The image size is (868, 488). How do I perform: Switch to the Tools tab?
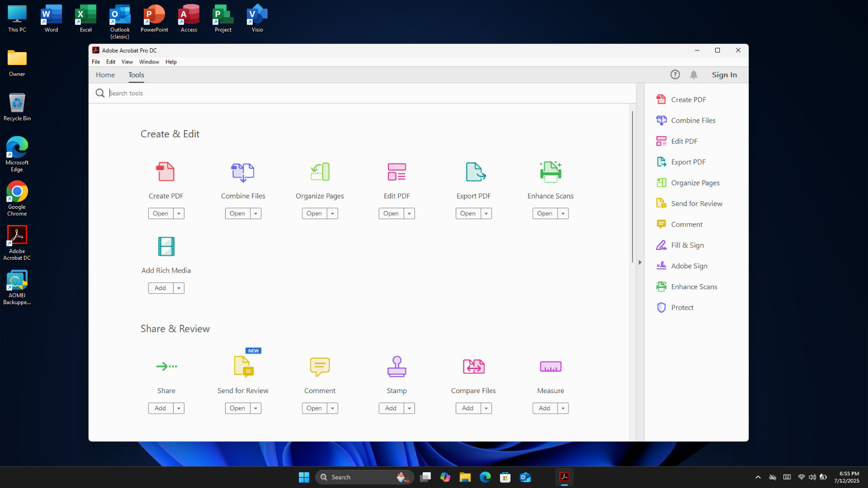pyautogui.click(x=136, y=75)
